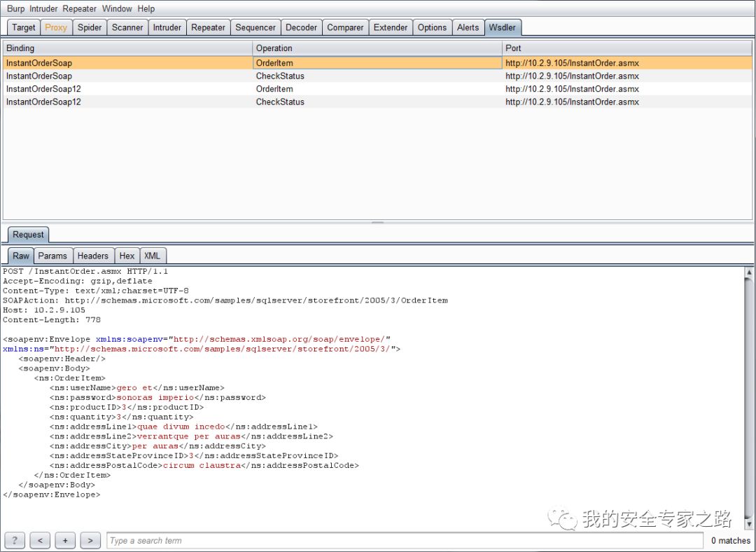Switch to the Extender tab
The width and height of the screenshot is (756, 552).
(391, 27)
